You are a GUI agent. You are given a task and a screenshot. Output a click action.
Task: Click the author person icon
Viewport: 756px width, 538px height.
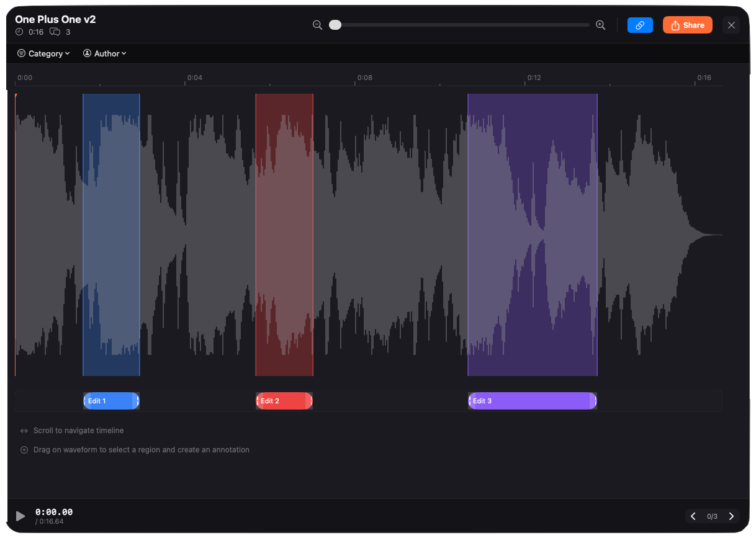(x=88, y=53)
